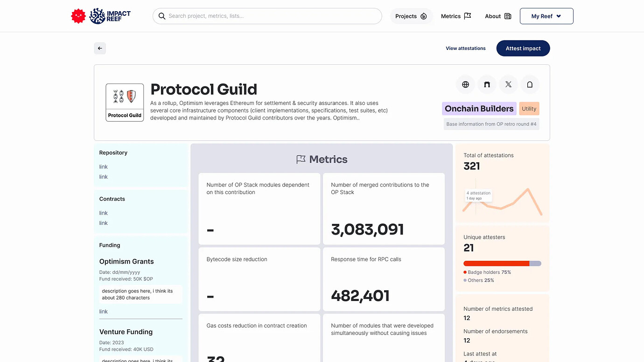Image resolution: width=644 pixels, height=362 pixels.
Task: Click the Contracts section heading
Action: tap(112, 199)
